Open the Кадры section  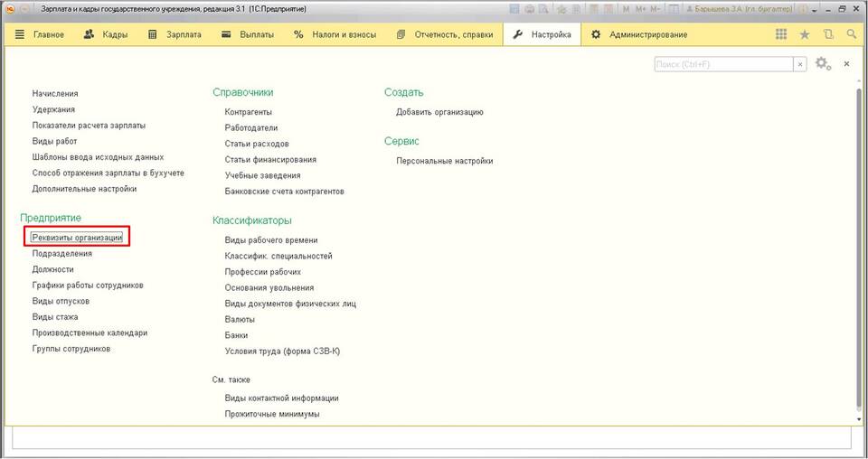click(105, 34)
